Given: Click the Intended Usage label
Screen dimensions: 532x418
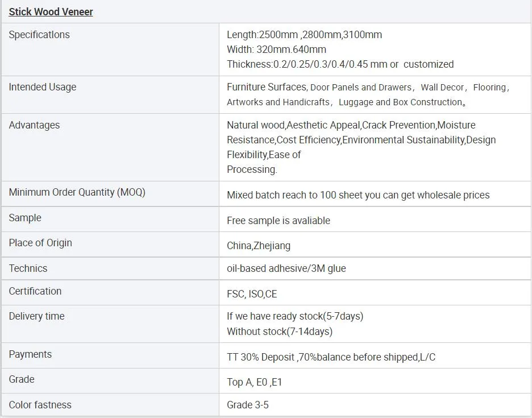Looking at the screenshot, I should coord(43,87).
